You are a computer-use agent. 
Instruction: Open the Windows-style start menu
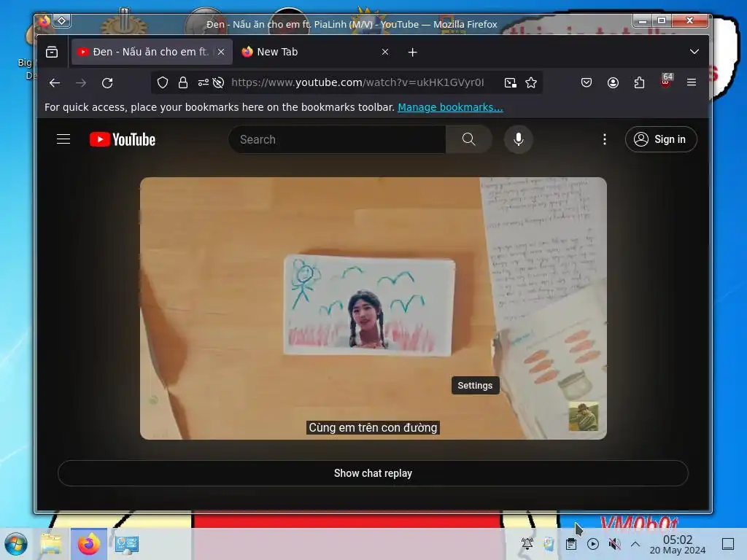(16, 544)
